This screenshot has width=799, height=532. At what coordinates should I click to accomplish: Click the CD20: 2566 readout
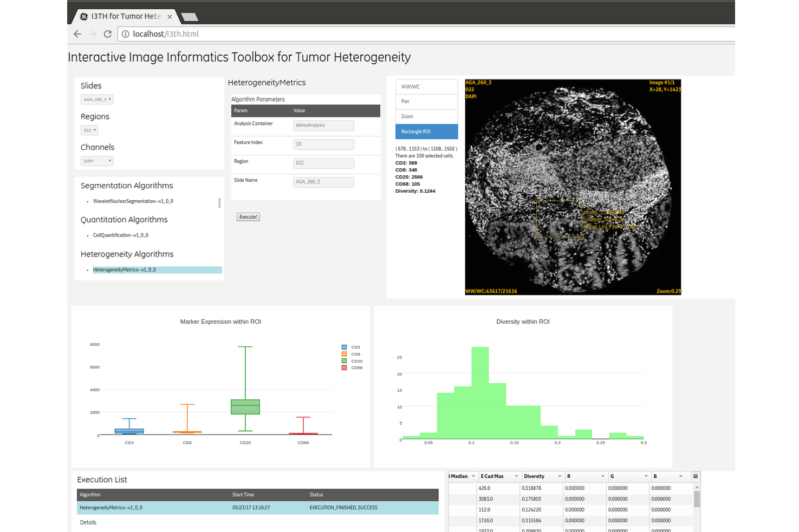tap(409, 177)
